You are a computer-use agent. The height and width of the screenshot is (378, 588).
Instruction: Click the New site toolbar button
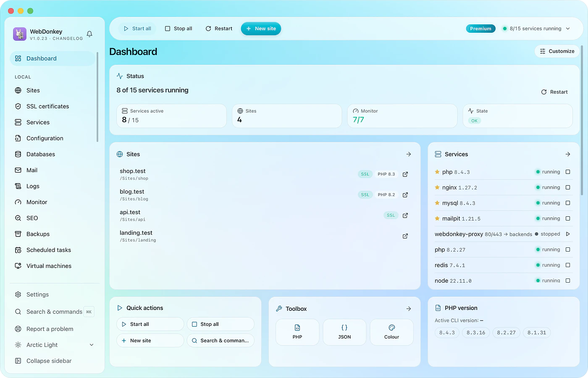(261, 29)
